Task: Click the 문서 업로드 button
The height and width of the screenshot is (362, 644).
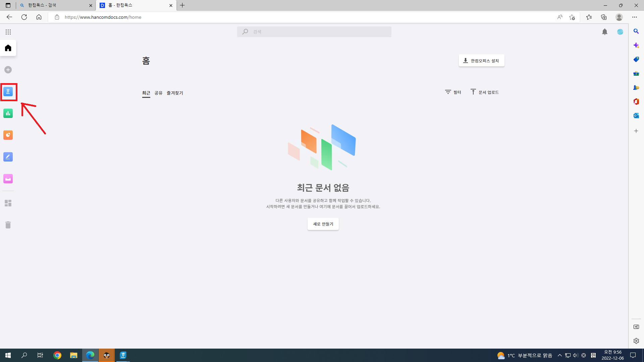Action: (x=484, y=92)
